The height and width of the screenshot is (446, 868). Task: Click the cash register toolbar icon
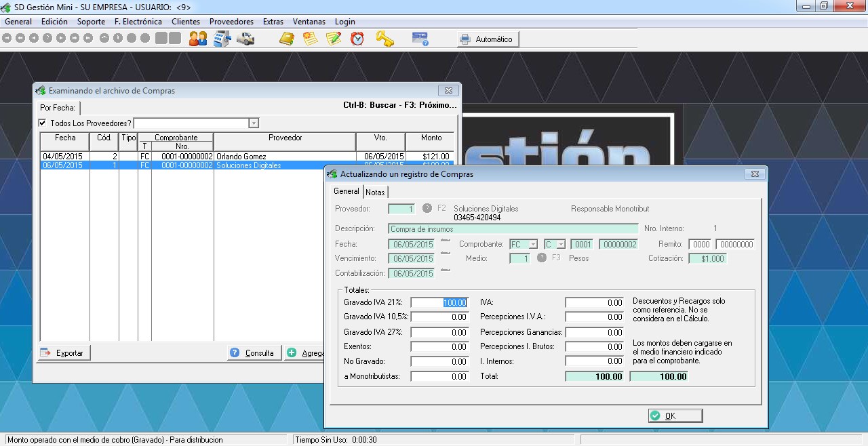pyautogui.click(x=222, y=39)
